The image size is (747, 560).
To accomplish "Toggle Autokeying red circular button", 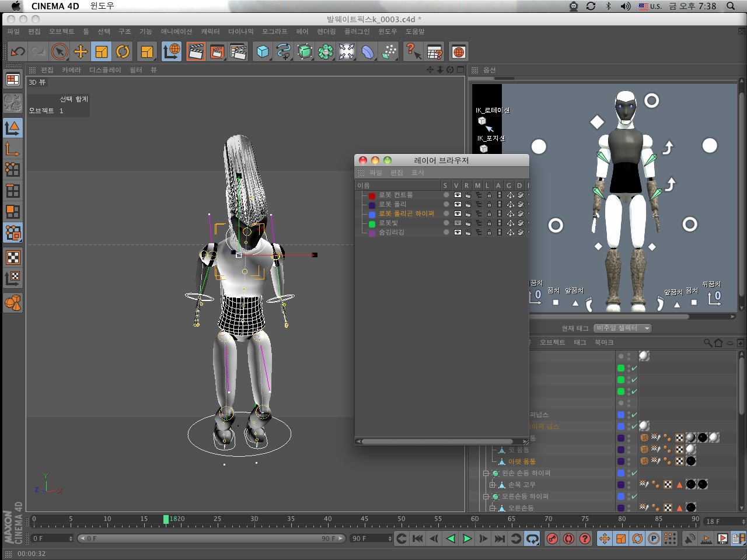I will coord(568,538).
